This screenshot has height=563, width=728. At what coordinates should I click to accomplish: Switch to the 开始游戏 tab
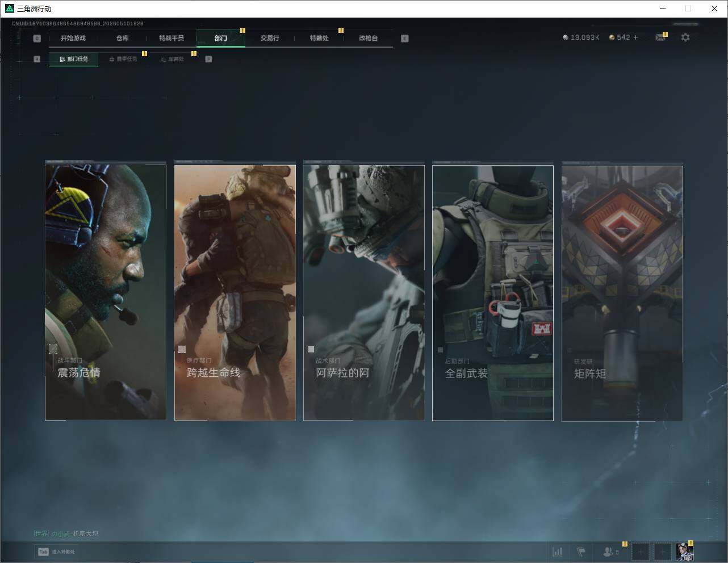73,38
